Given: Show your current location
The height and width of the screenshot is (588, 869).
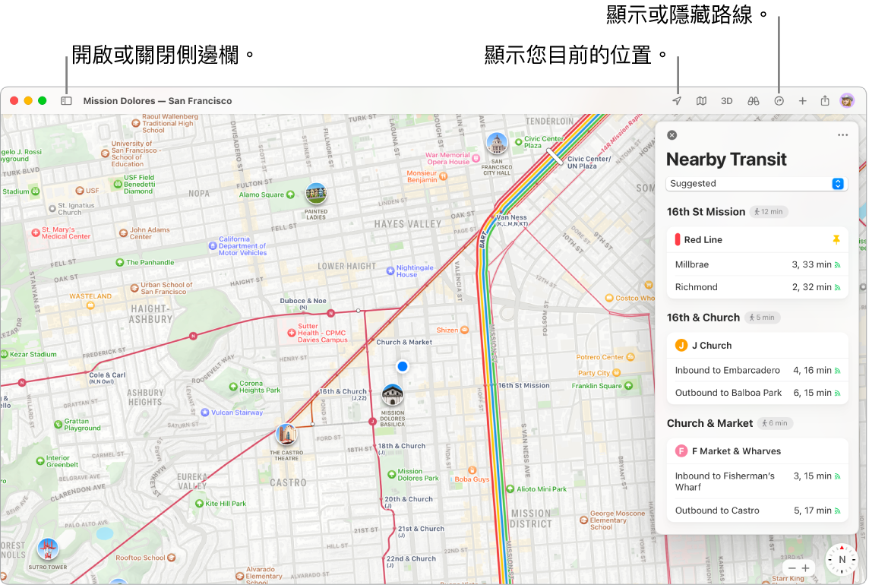Looking at the screenshot, I should 675,100.
